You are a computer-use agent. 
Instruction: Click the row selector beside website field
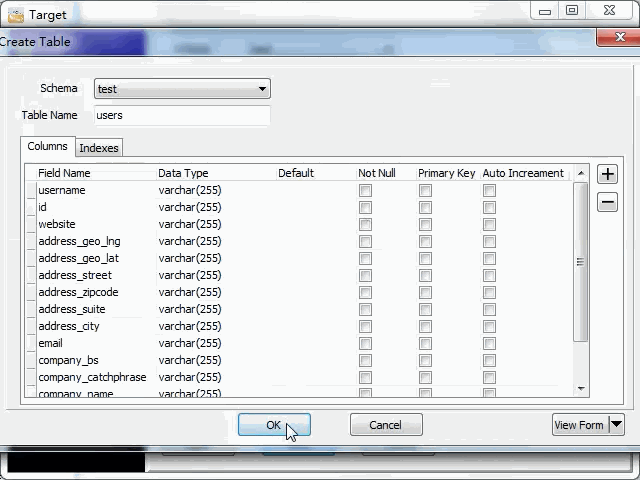click(x=30, y=224)
